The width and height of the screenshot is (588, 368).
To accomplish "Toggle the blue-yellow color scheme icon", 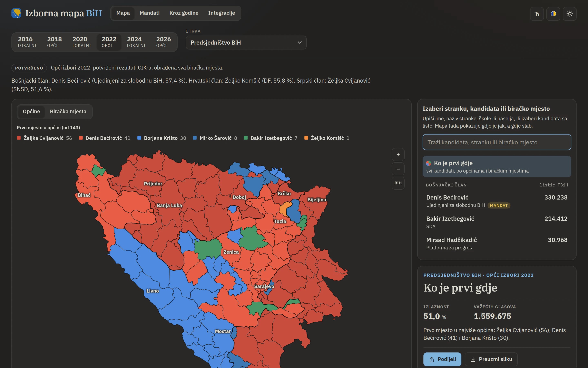I will tap(553, 14).
